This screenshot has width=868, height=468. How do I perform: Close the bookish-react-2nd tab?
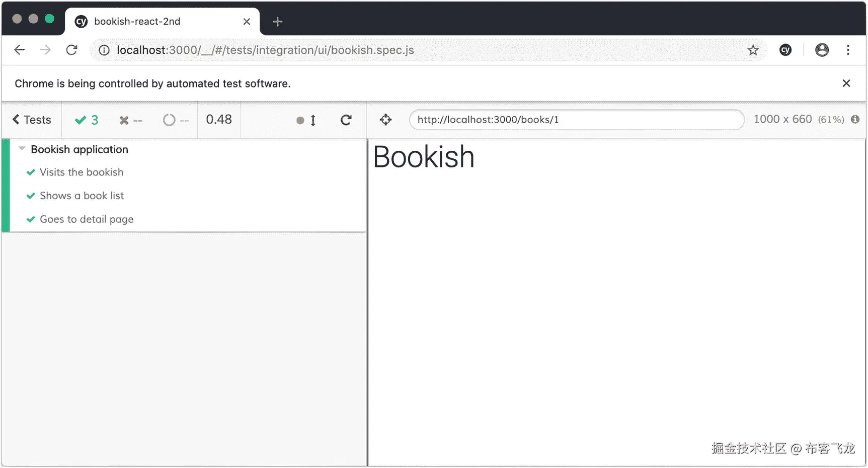(x=247, y=22)
